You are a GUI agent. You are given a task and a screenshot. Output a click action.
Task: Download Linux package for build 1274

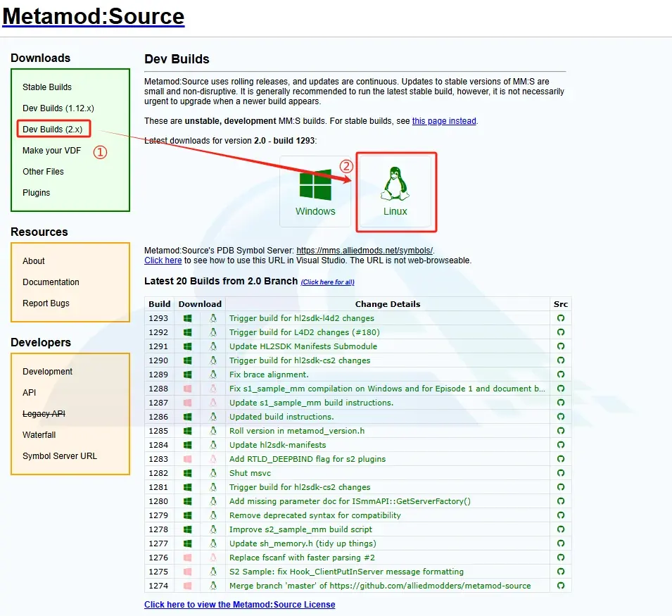pyautogui.click(x=213, y=586)
